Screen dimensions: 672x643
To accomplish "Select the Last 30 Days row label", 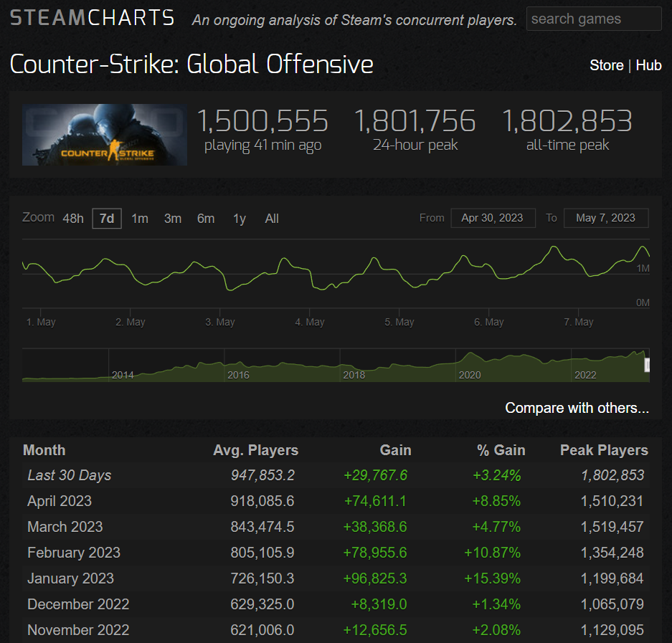I will pos(69,475).
